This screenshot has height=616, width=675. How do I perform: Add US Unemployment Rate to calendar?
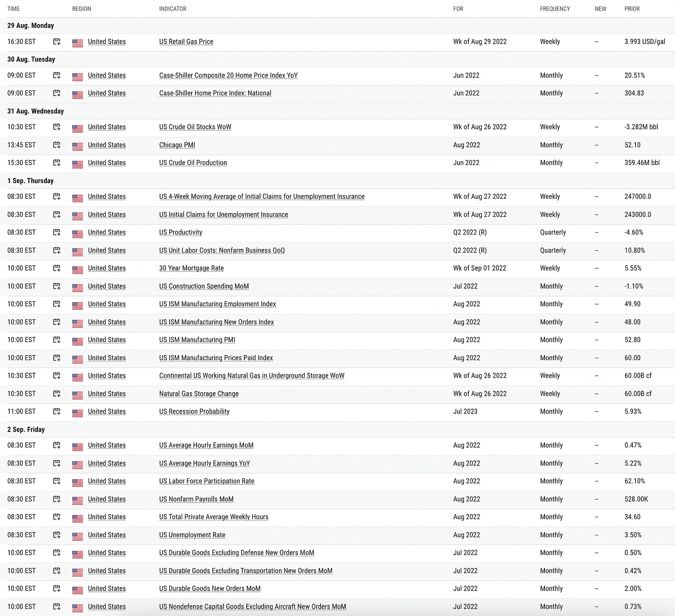[x=57, y=535]
